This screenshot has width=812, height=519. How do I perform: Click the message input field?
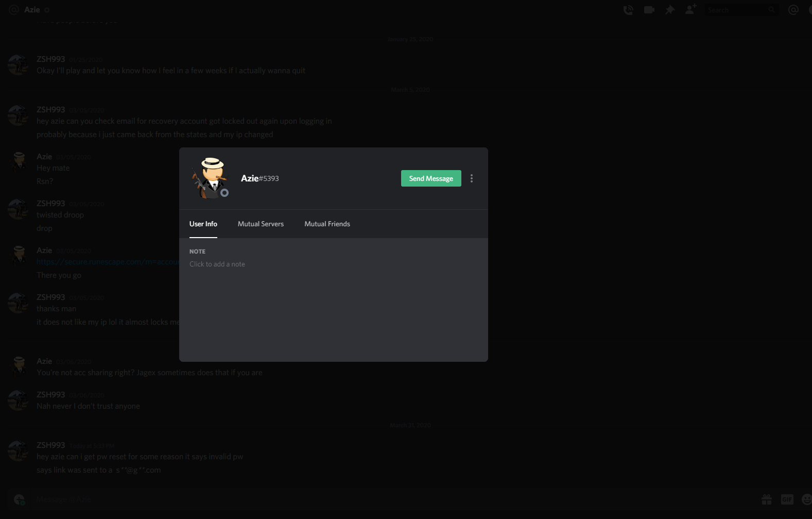click(391, 499)
